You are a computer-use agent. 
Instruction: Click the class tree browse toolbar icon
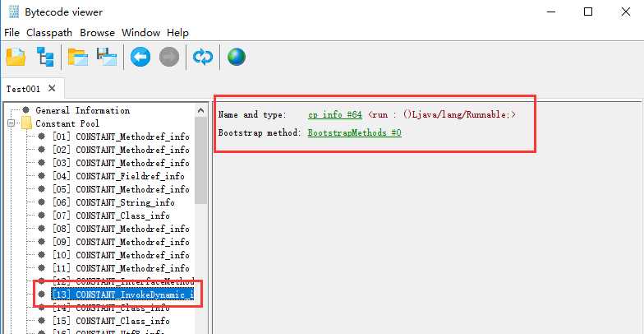[x=45, y=57]
